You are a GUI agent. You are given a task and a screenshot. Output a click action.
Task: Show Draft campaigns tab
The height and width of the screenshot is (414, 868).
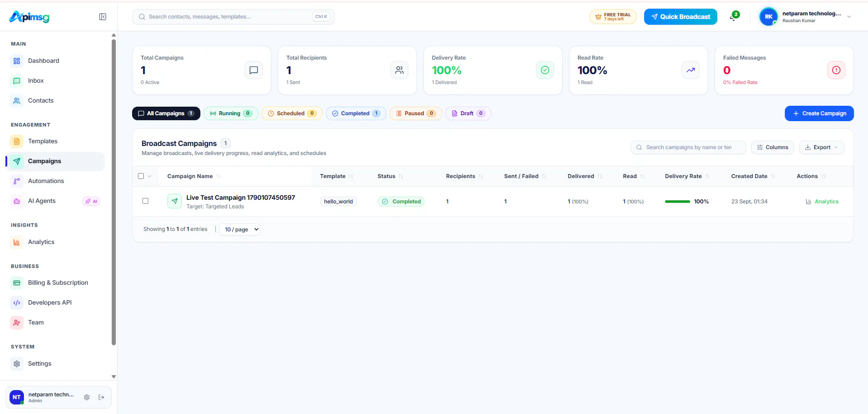468,113
